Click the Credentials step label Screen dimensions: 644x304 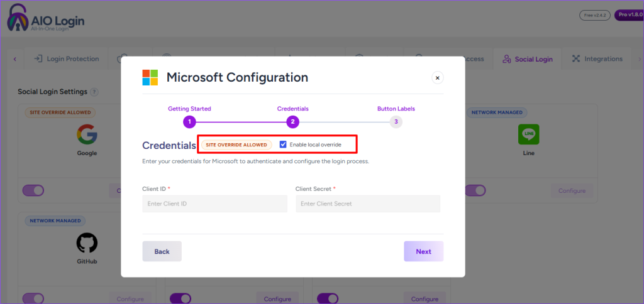pyautogui.click(x=293, y=109)
